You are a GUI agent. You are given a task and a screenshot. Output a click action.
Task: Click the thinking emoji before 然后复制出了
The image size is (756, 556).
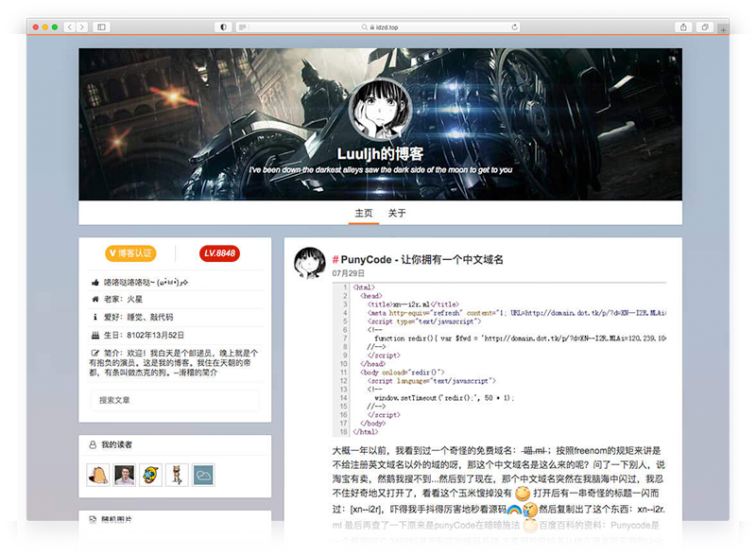click(x=530, y=509)
